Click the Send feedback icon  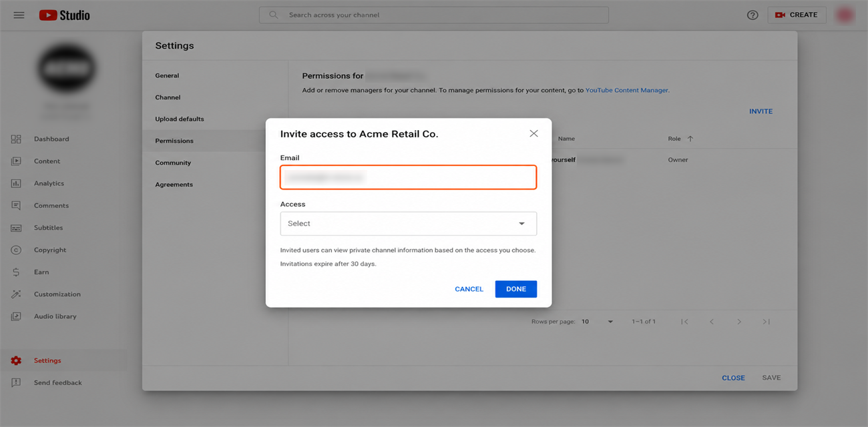coord(16,382)
